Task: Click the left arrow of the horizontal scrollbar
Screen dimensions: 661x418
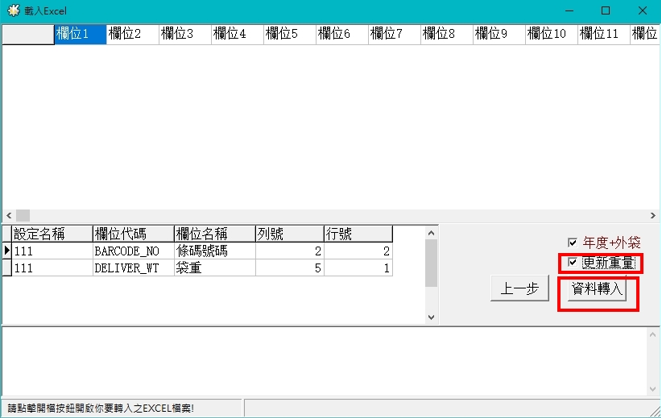Action: 8,215
